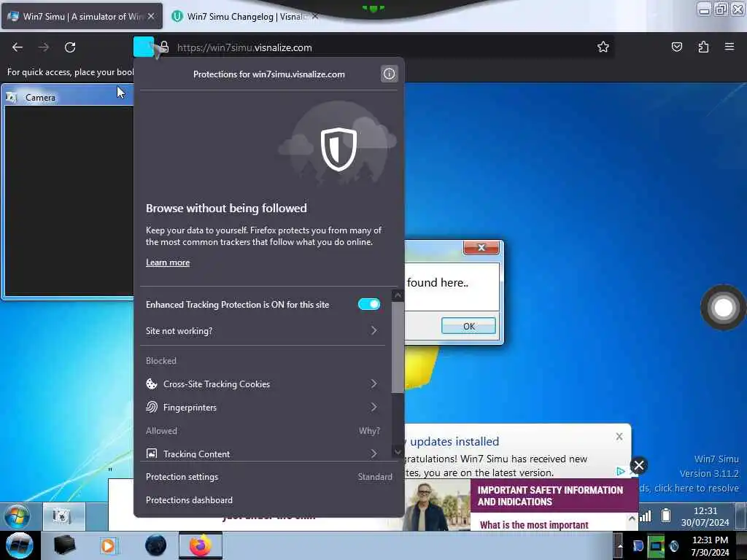Click the camera app in simulated taskbar

click(x=64, y=516)
